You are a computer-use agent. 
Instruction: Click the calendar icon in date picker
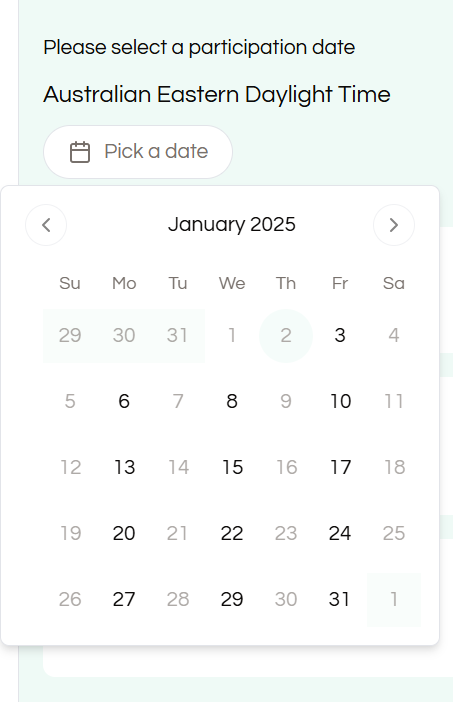(80, 152)
